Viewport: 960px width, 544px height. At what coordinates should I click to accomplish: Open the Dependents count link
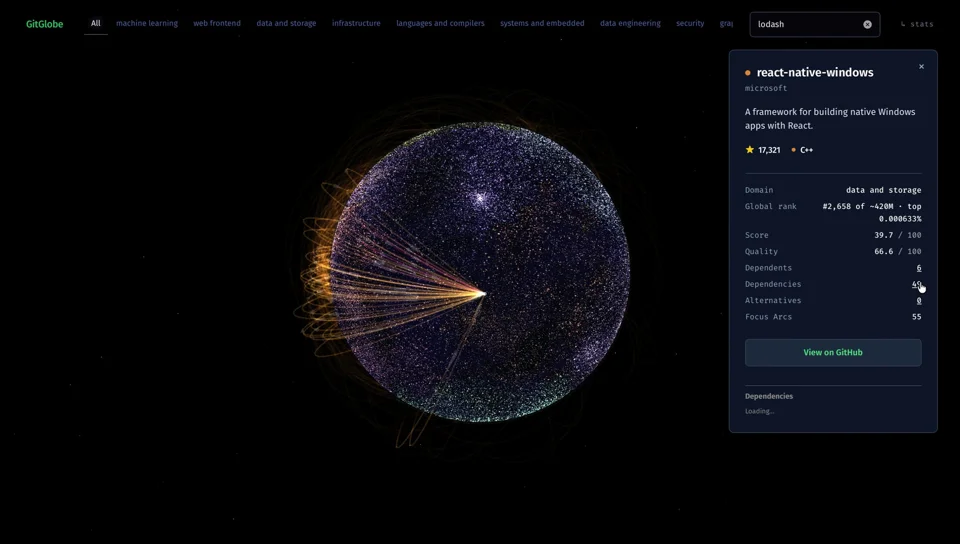click(918, 268)
